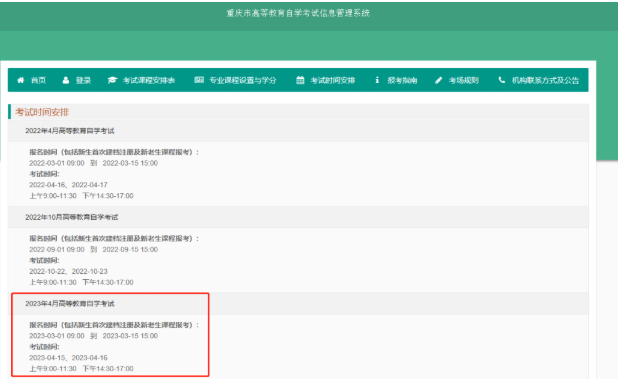Click registration start date 2023-03-01 09:00
The height and width of the screenshot is (388, 618).
[57, 336]
